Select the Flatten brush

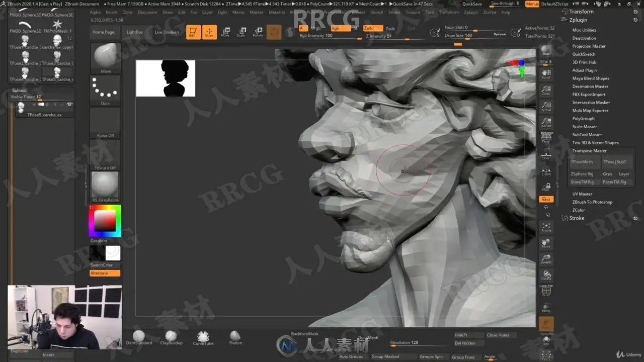pos(235,337)
